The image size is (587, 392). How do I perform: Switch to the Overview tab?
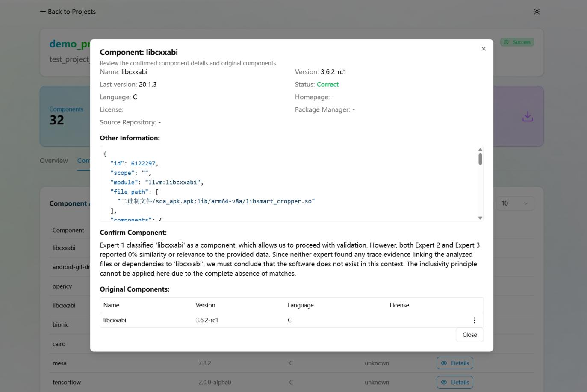[x=54, y=161]
